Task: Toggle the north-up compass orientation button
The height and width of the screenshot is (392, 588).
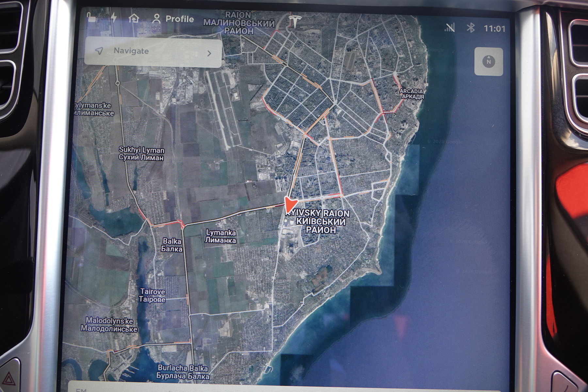Action: tap(488, 61)
